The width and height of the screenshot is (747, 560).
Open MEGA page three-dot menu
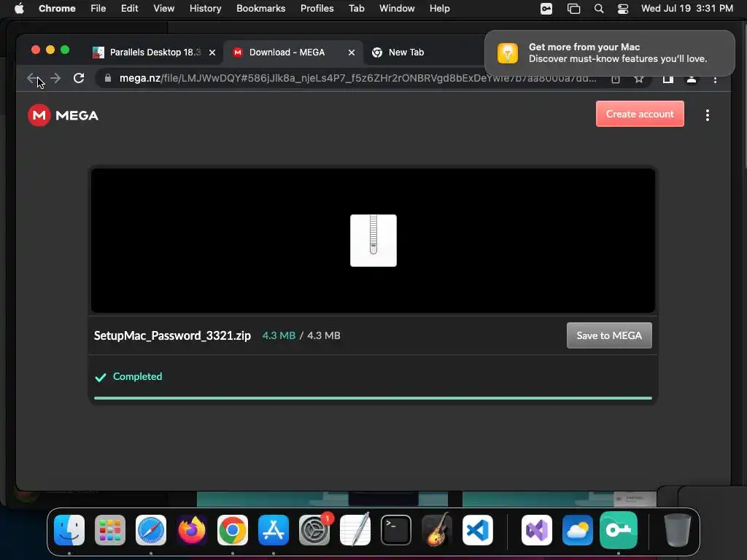click(708, 114)
